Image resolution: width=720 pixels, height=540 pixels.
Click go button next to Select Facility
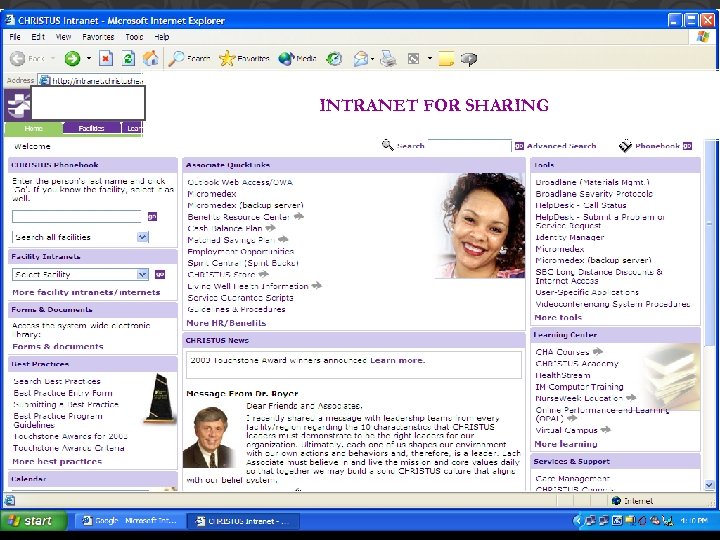tap(160, 275)
